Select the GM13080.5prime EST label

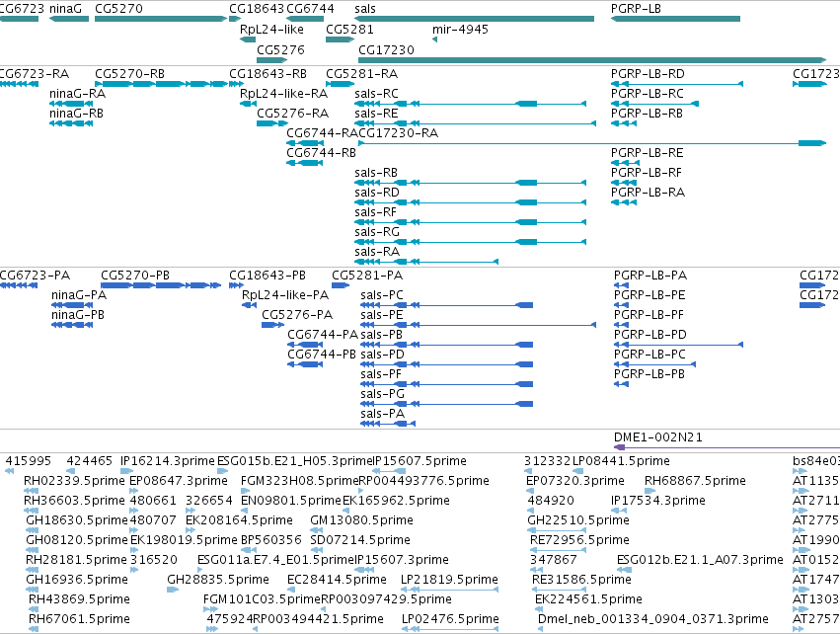[361, 519]
